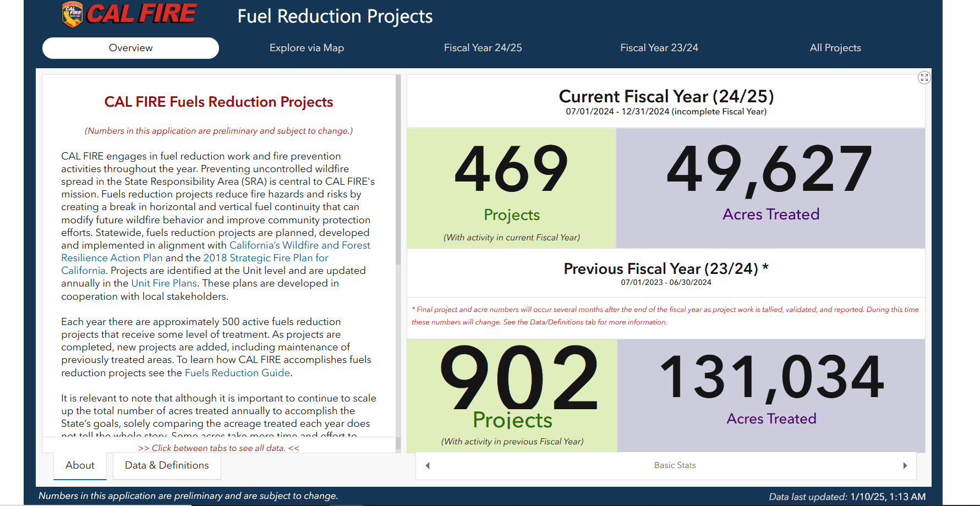Screen dimensions: 980x506
Task: Click the CAL FIRE shield logo
Action: click(72, 15)
